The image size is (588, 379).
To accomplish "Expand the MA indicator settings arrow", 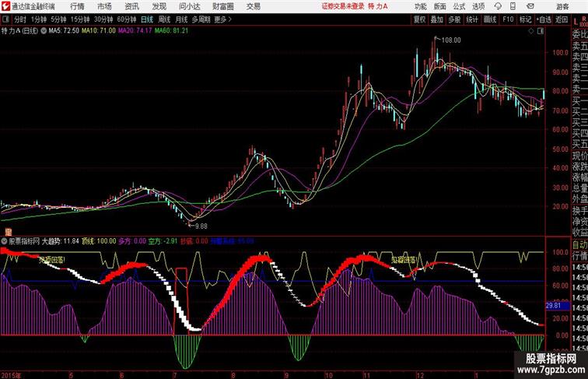I will click(x=43, y=30).
